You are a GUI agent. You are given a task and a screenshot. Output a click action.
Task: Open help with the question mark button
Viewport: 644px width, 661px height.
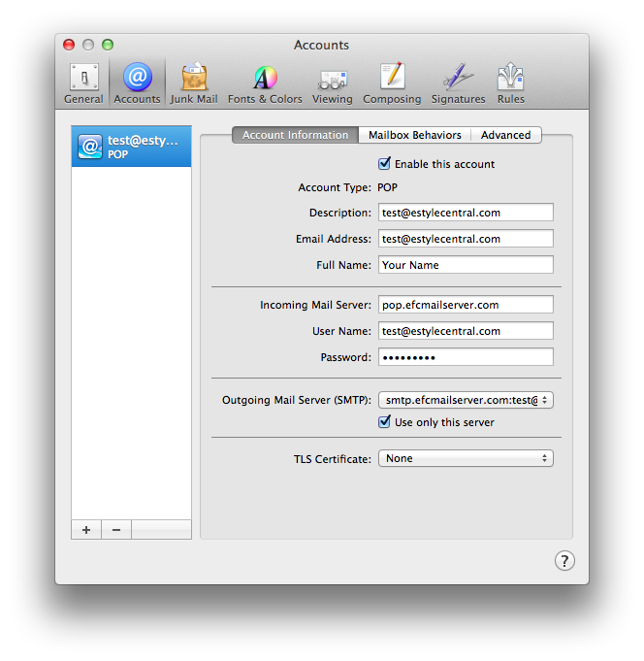coord(564,560)
